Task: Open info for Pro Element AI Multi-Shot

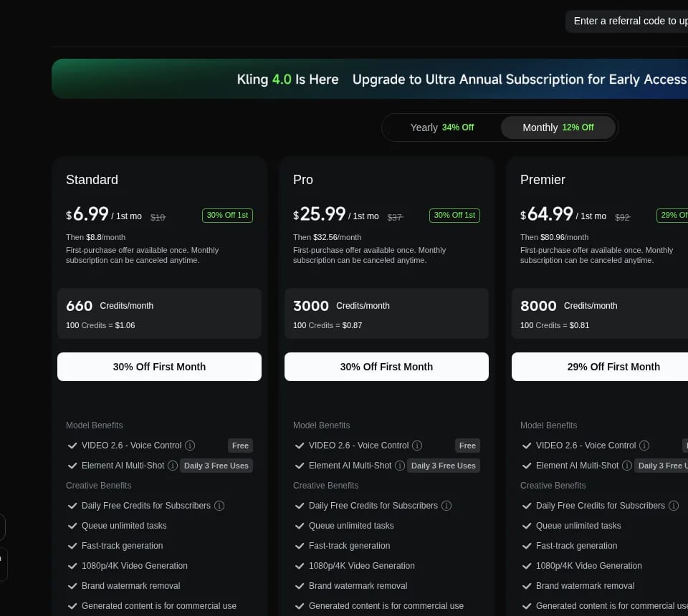Action: [x=400, y=466]
